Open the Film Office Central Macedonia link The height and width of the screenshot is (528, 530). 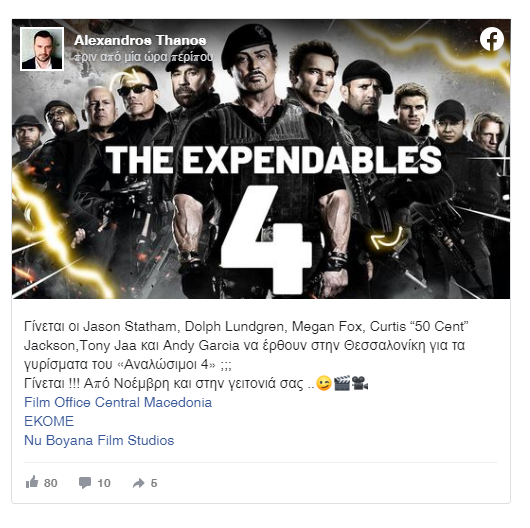[118, 402]
